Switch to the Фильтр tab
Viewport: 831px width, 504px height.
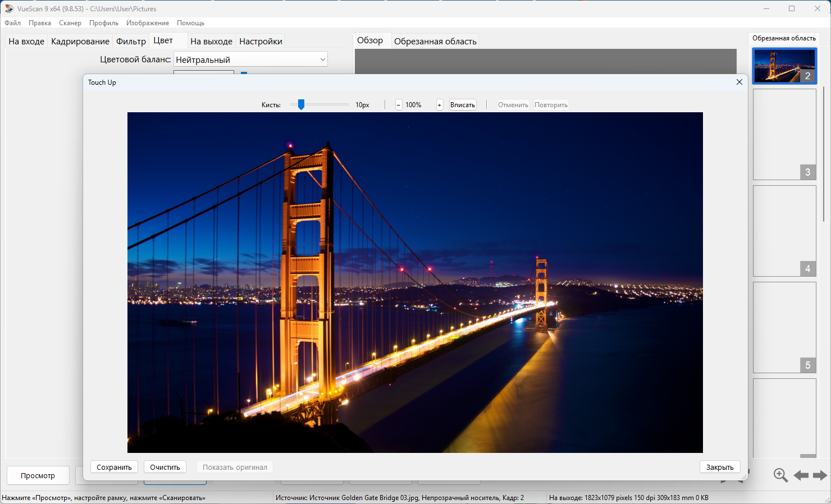tap(131, 42)
